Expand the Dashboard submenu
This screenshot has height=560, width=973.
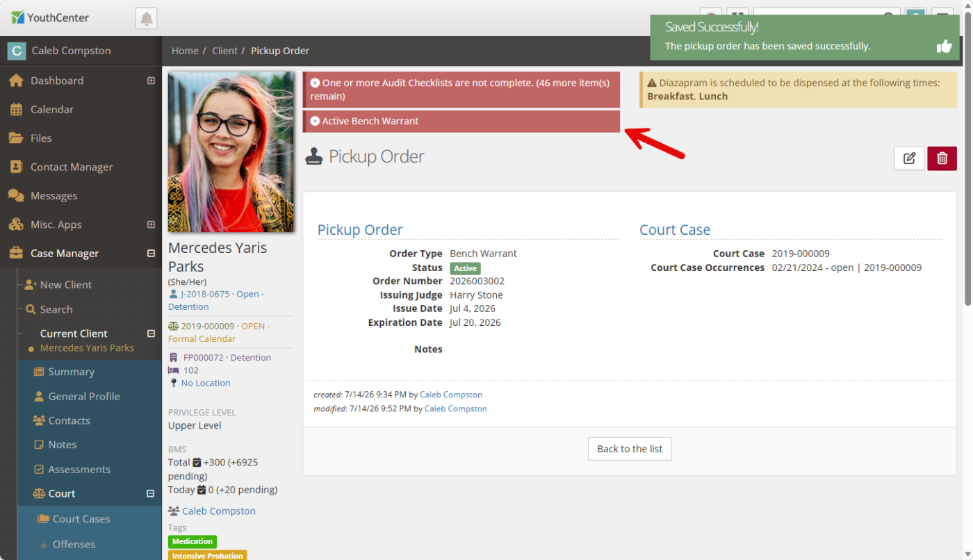tap(151, 81)
